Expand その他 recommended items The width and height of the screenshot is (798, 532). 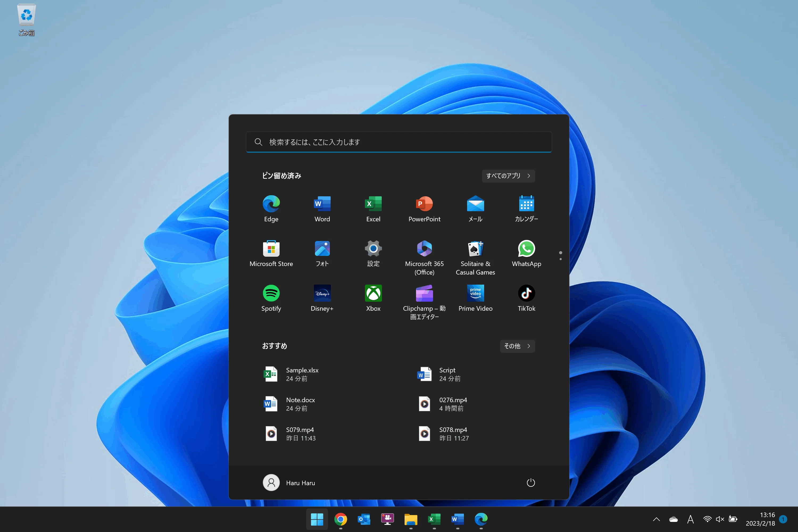tap(517, 346)
